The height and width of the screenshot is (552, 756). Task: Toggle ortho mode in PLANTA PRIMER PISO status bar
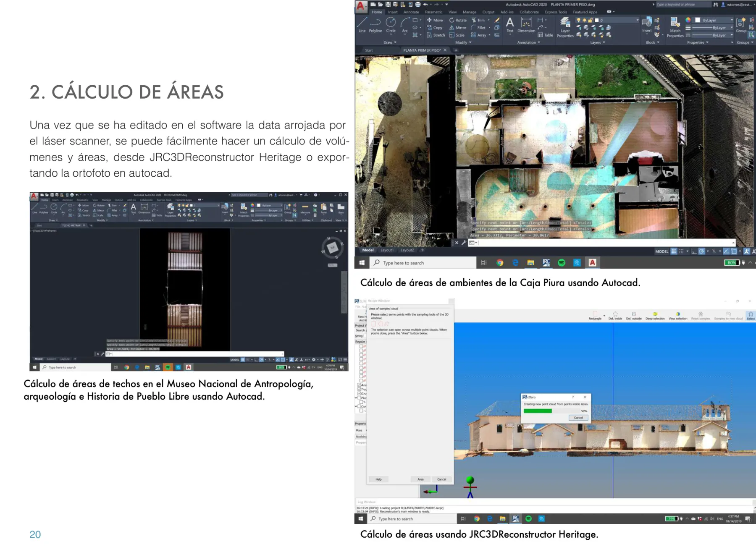point(694,251)
